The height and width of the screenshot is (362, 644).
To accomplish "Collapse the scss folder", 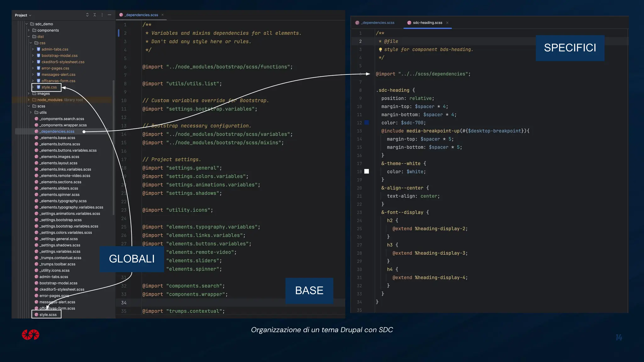I will click(29, 106).
